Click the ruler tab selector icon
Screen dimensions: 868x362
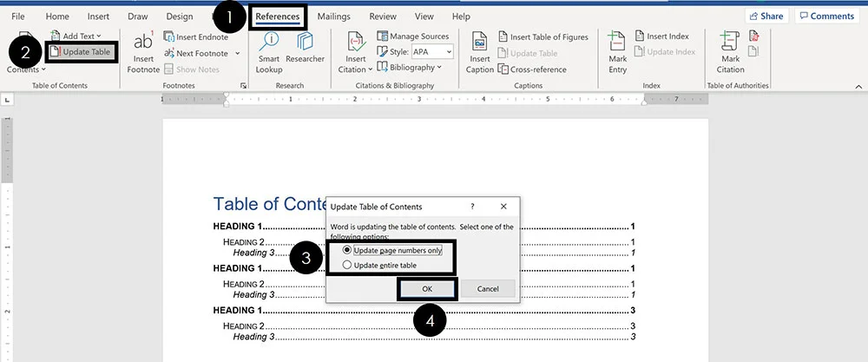coord(7,100)
